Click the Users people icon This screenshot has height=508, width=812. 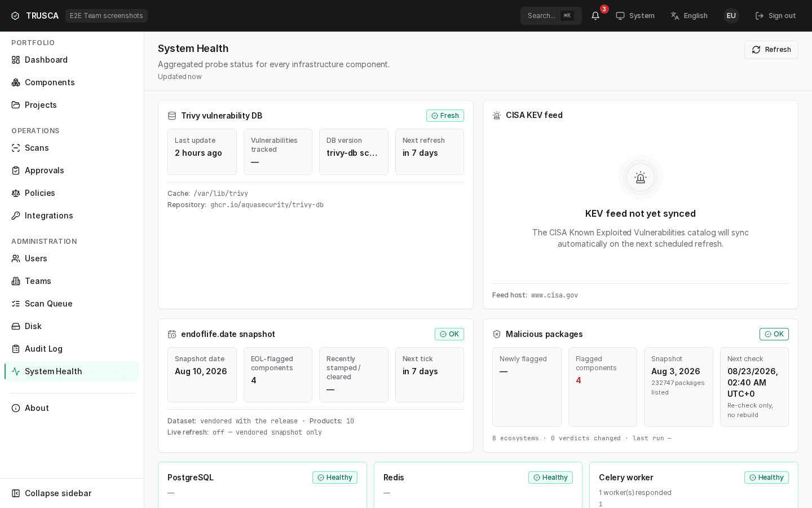click(16, 259)
